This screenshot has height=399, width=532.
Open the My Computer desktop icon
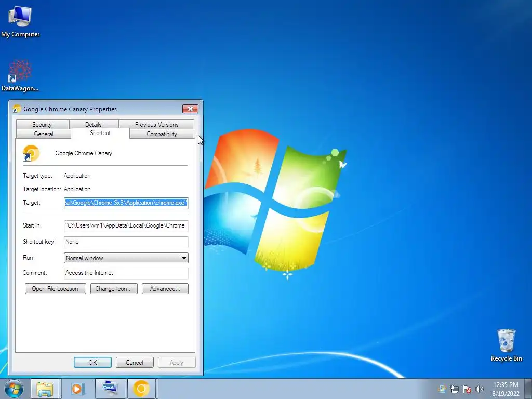20,21
